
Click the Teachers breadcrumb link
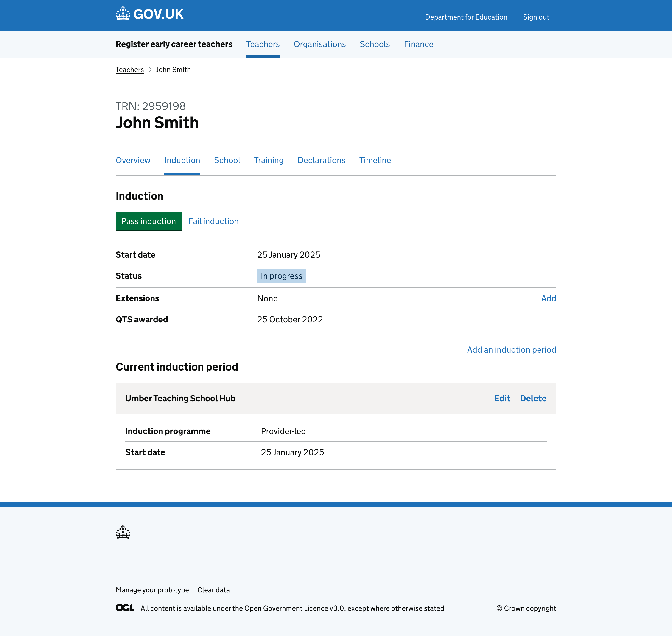(x=129, y=70)
